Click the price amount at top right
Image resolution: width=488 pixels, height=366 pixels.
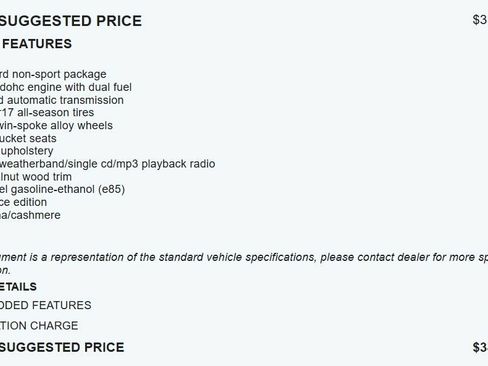pyautogui.click(x=480, y=20)
